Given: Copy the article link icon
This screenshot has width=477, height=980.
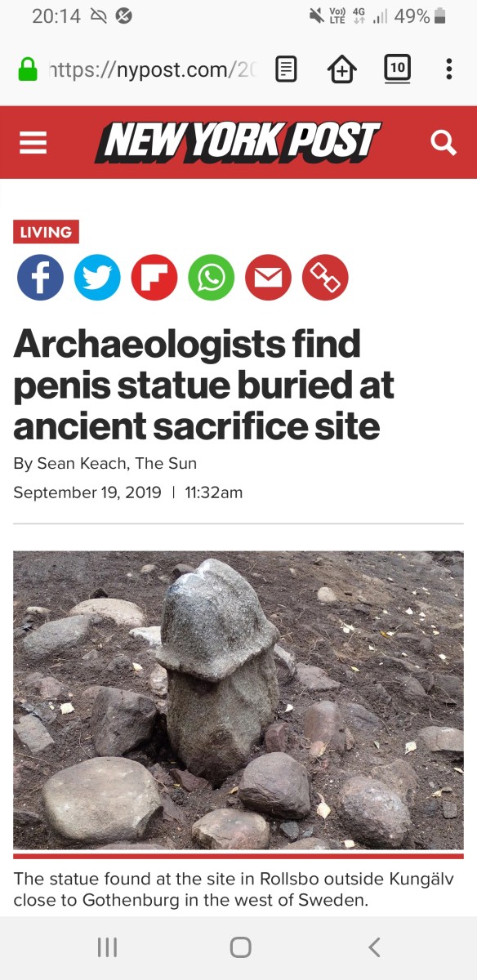Looking at the screenshot, I should (326, 278).
